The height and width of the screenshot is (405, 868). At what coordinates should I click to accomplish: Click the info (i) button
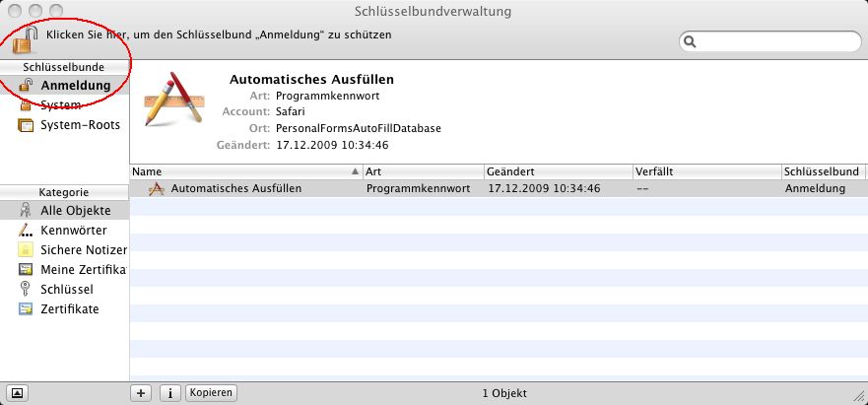click(x=169, y=392)
